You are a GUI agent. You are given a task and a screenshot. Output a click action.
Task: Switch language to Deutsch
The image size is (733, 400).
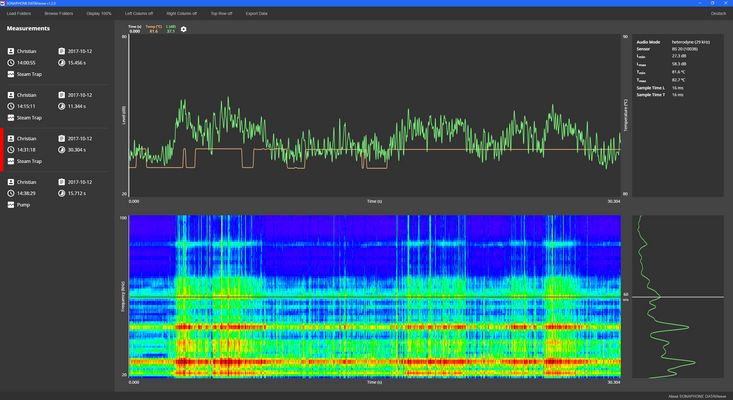(x=718, y=14)
